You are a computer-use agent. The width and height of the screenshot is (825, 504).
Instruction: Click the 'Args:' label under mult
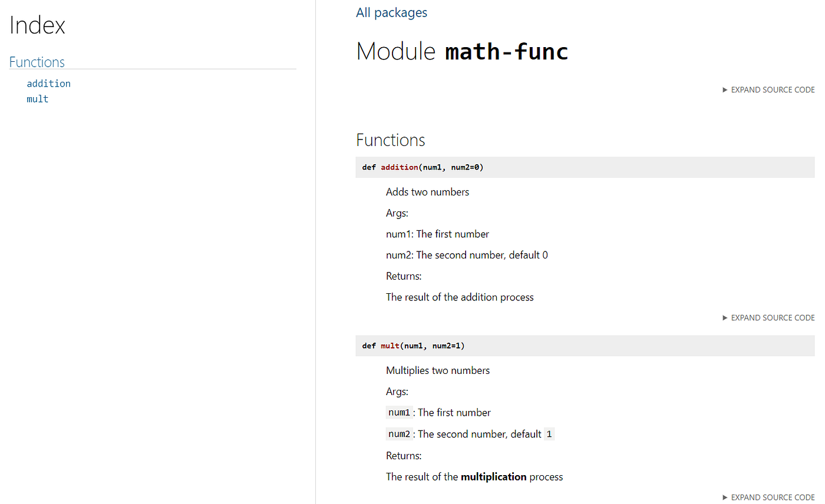pos(397,392)
